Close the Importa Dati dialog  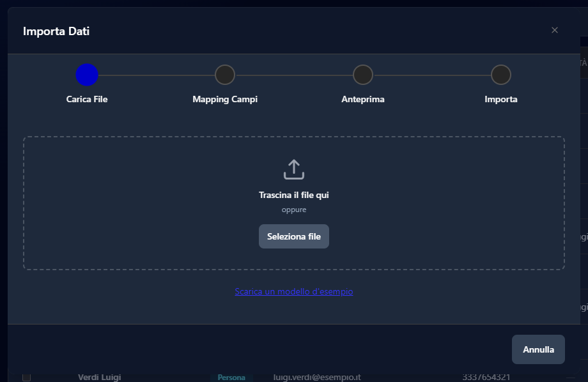[x=555, y=31]
